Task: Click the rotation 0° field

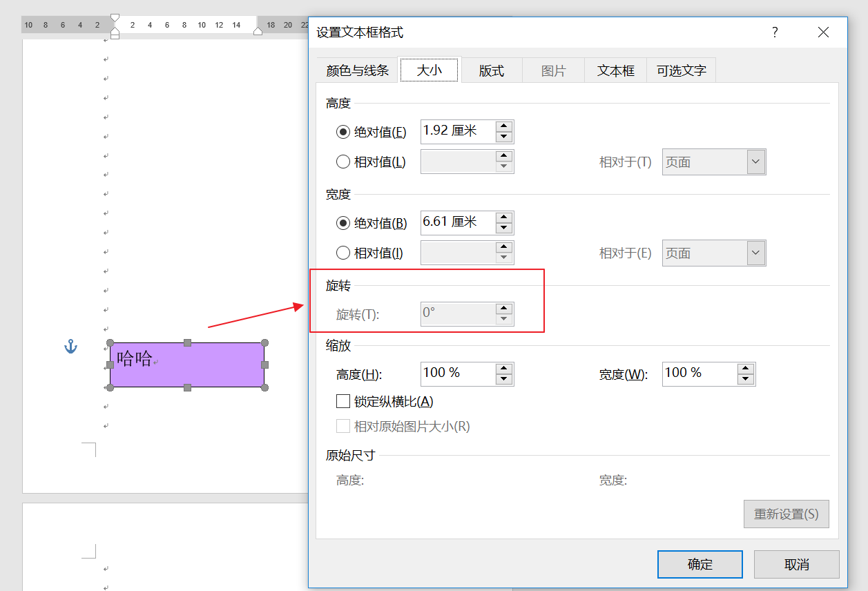Action: pyautogui.click(x=459, y=313)
